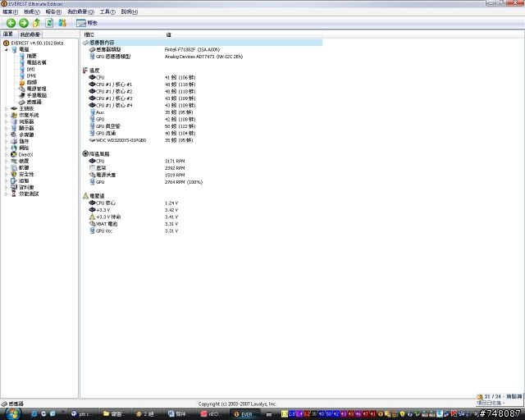Click the green Forward arrow toolbar button

click(x=24, y=23)
